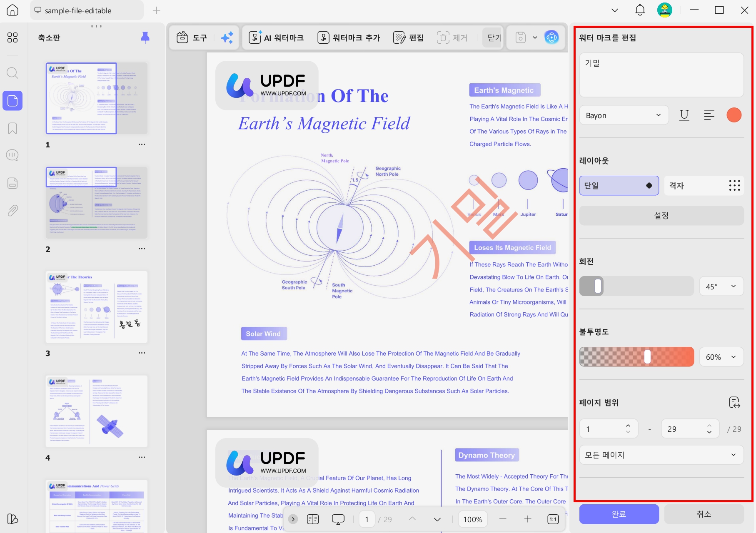
Task: Open the search magnifier in sidebar
Action: (x=12, y=73)
